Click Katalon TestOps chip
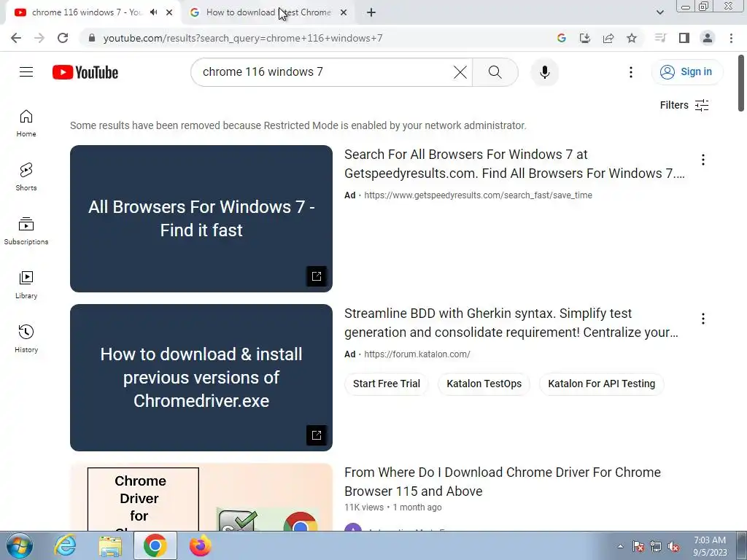Image resolution: width=747 pixels, height=560 pixels. pyautogui.click(x=484, y=384)
